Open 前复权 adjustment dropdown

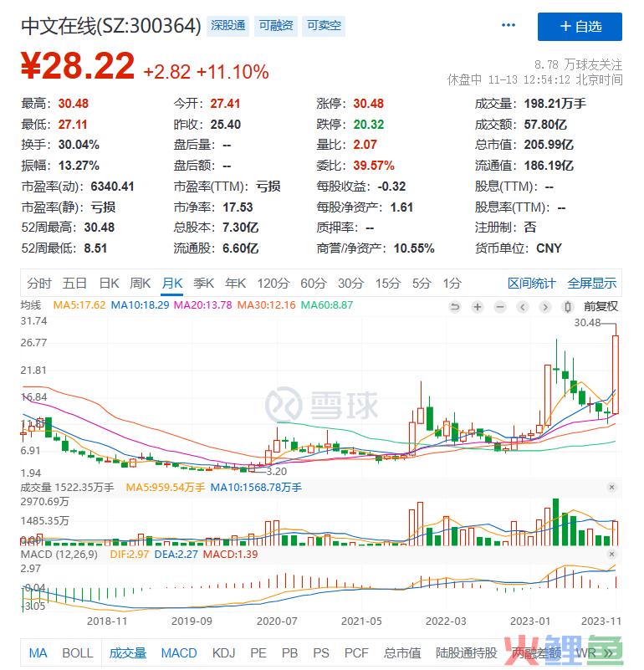click(601, 307)
